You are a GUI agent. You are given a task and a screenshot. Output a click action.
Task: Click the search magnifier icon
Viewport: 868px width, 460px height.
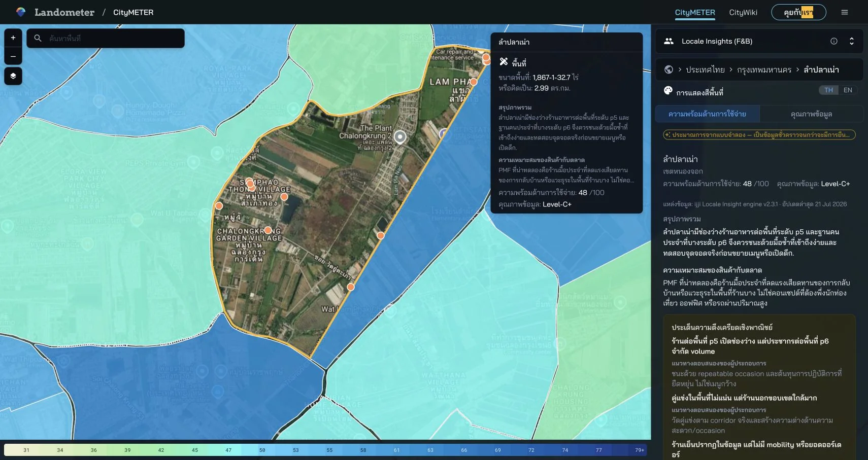[38, 38]
